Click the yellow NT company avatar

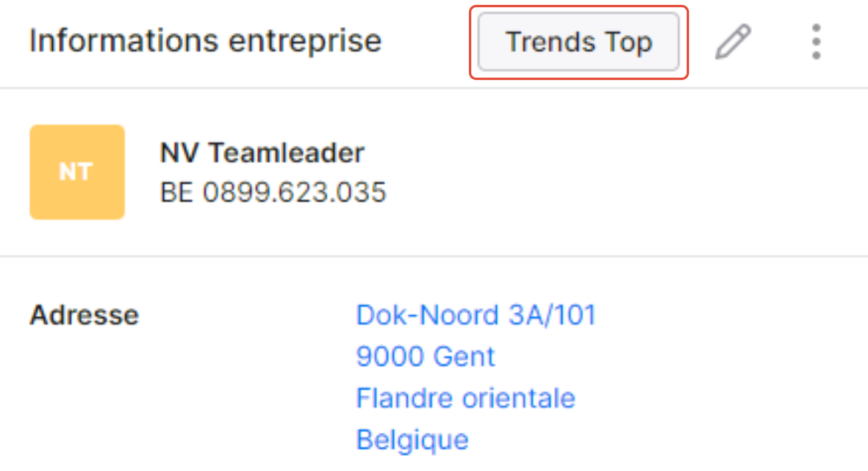[x=77, y=172]
